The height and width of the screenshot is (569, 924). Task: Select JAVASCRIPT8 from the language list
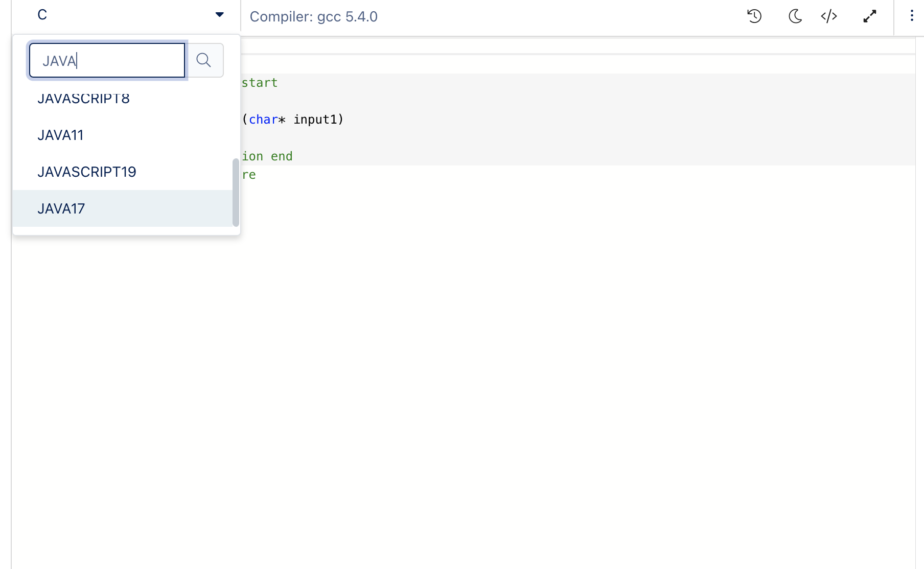pyautogui.click(x=83, y=99)
